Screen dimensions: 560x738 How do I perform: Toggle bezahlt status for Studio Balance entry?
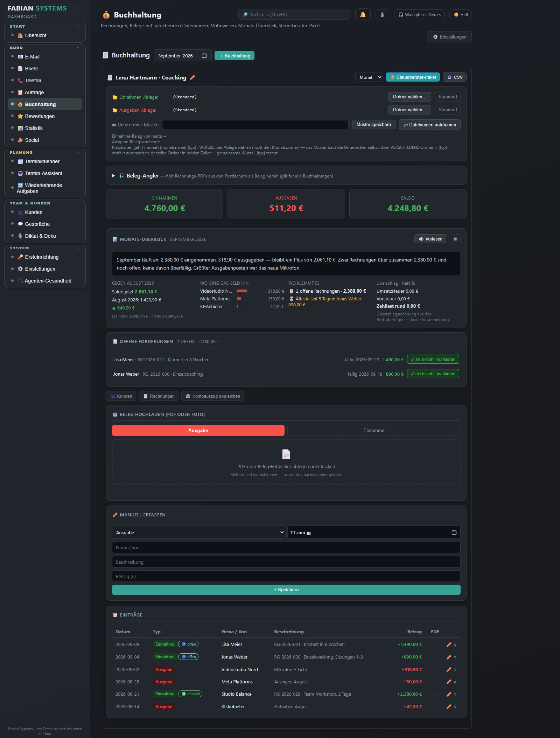pyautogui.click(x=190, y=694)
